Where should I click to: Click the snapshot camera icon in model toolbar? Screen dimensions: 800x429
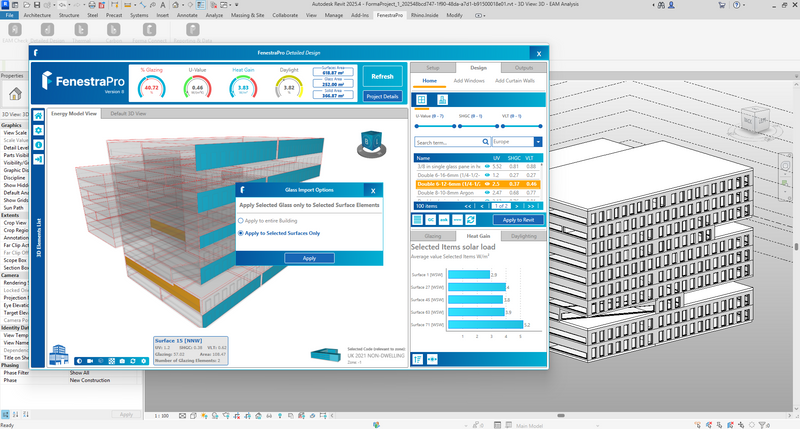[122, 361]
